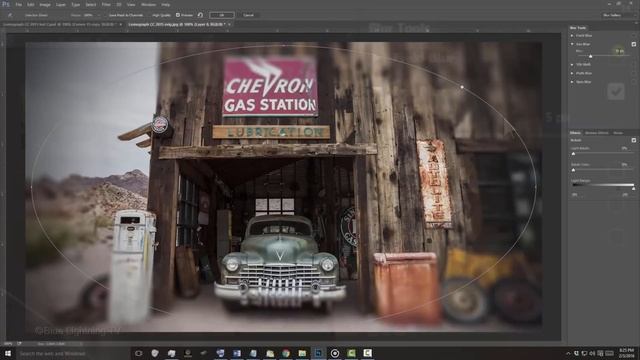The height and width of the screenshot is (360, 640).
Task: Expand the Path Blur section
Action: coord(572,73)
